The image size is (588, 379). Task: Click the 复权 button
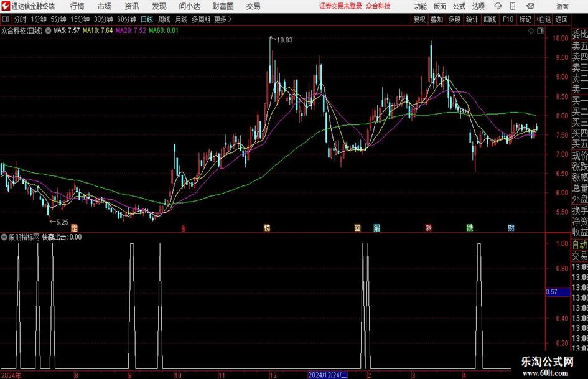(419, 19)
